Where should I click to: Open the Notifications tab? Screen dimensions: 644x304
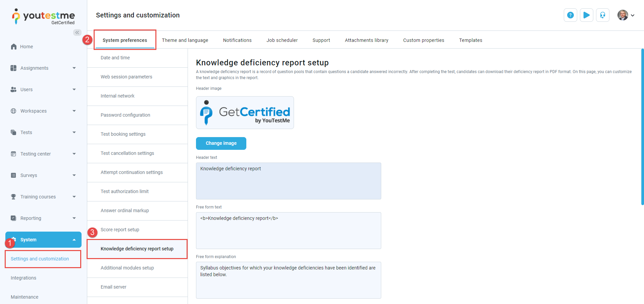click(x=237, y=40)
